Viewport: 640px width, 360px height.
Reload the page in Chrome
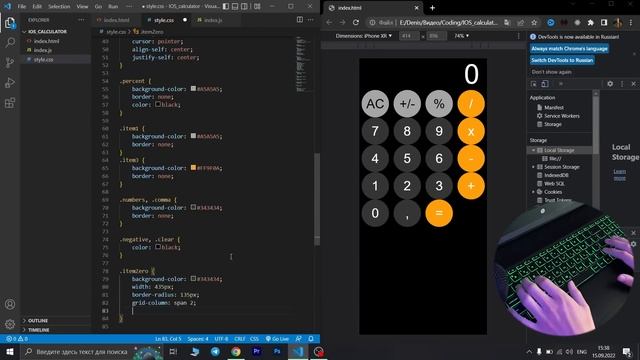(x=356, y=22)
